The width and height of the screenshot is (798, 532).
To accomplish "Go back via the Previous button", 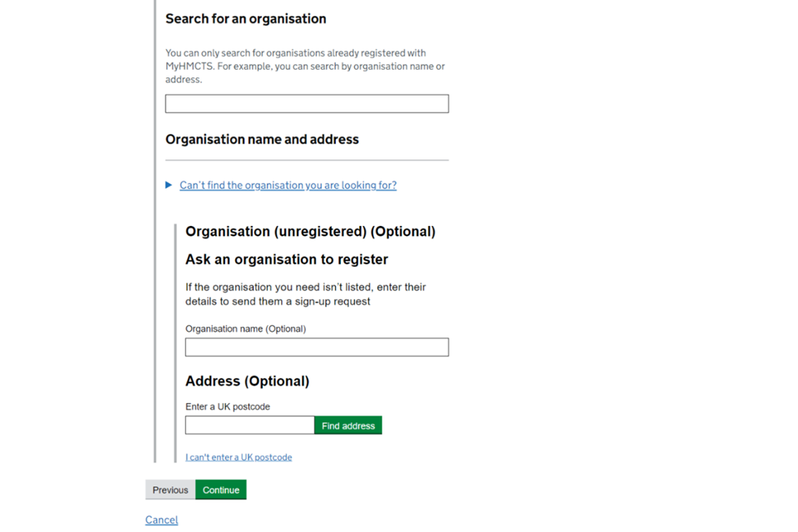I will [x=170, y=490].
